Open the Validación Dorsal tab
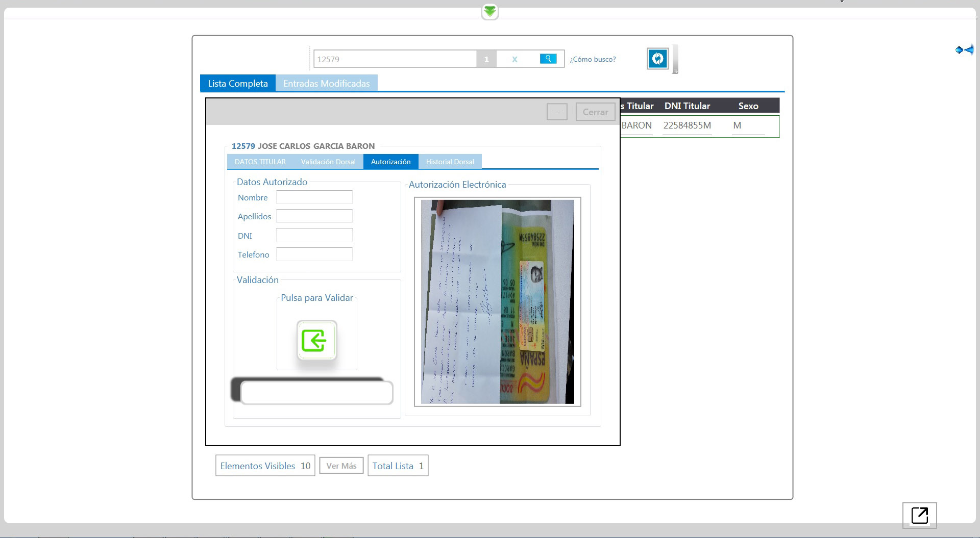 click(328, 162)
